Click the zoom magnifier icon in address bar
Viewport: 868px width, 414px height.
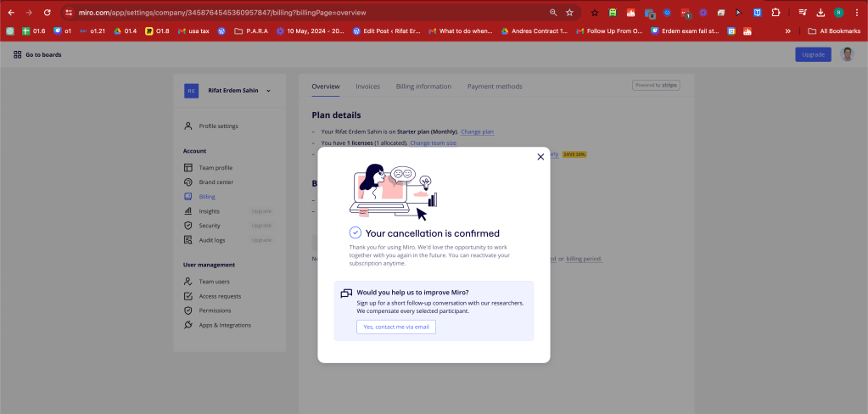coord(553,13)
